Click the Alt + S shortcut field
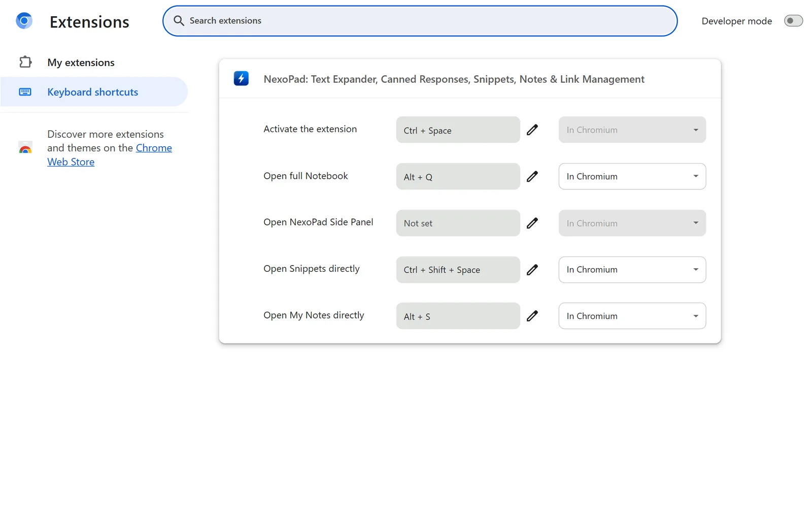The width and height of the screenshot is (812, 517). point(458,316)
